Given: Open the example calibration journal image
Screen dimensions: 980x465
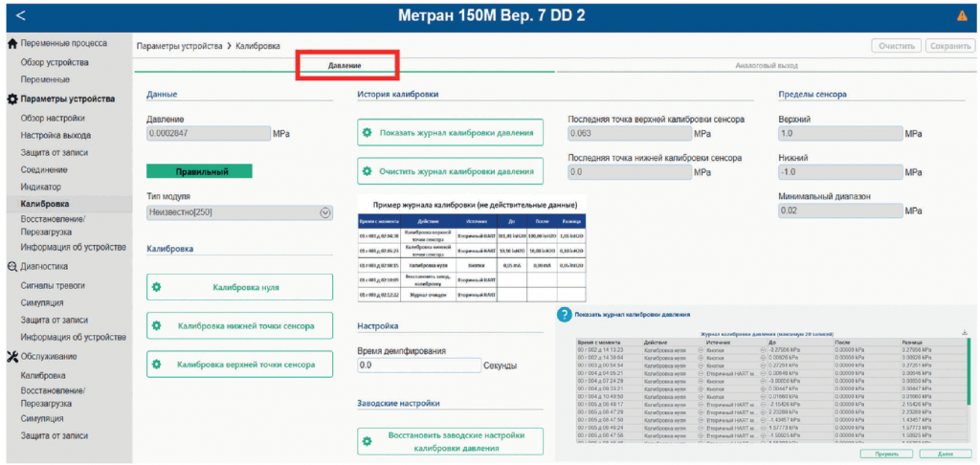Looking at the screenshot, I should pyautogui.click(x=472, y=250).
